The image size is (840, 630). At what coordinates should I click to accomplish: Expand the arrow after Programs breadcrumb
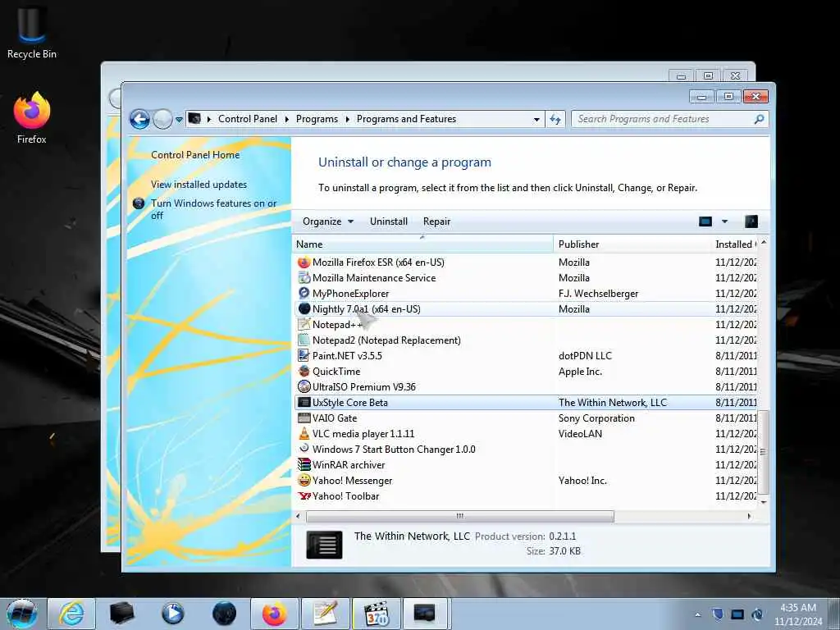tap(347, 119)
